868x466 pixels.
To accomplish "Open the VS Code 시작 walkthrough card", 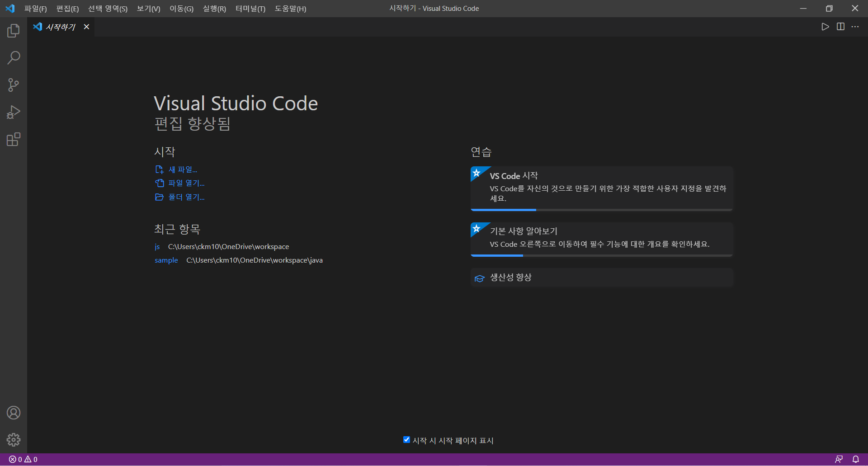I will (x=602, y=188).
